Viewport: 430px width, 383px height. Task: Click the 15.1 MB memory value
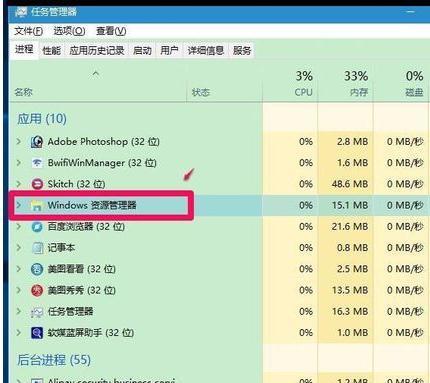[350, 205]
